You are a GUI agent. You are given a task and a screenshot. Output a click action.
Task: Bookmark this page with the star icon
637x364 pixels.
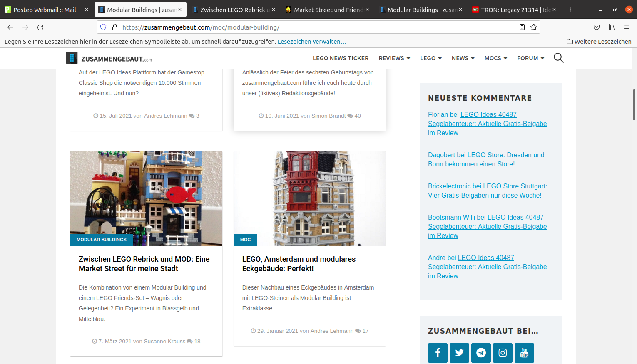[534, 27]
